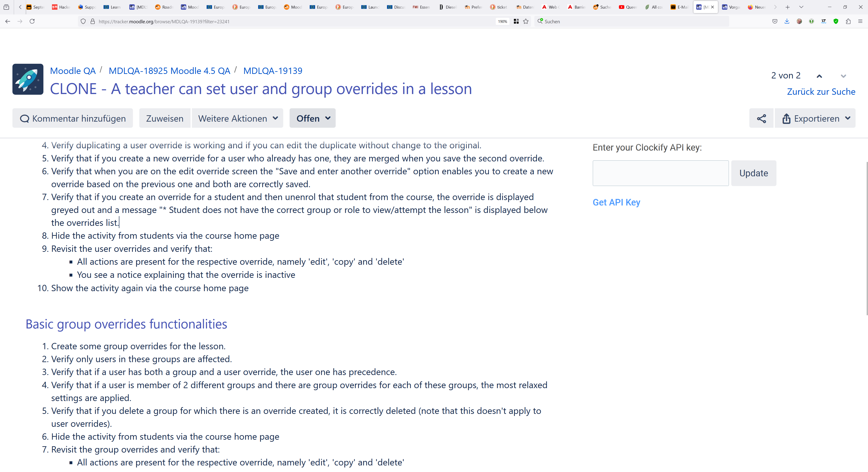Click the page vertical scrollbar thumb
The image size is (868, 472).
coord(867,238)
